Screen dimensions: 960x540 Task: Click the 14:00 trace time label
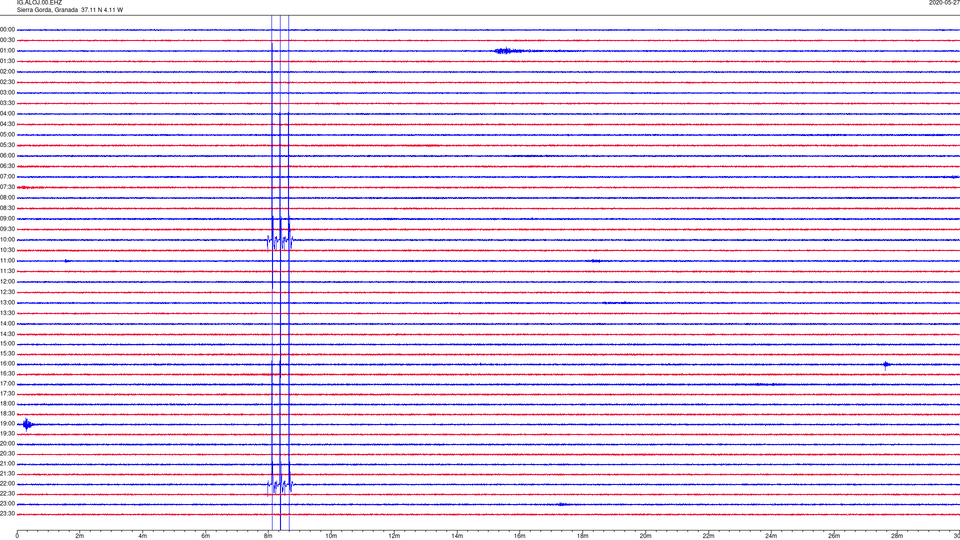[7, 324]
